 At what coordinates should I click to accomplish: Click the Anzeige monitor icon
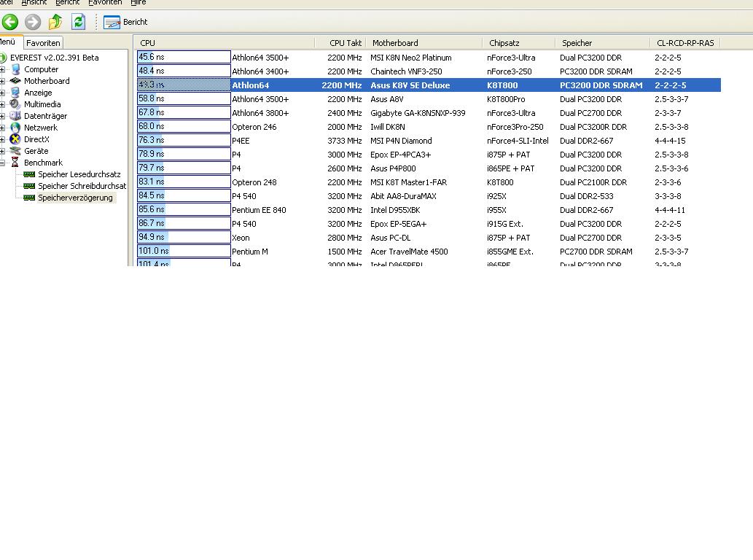point(15,92)
